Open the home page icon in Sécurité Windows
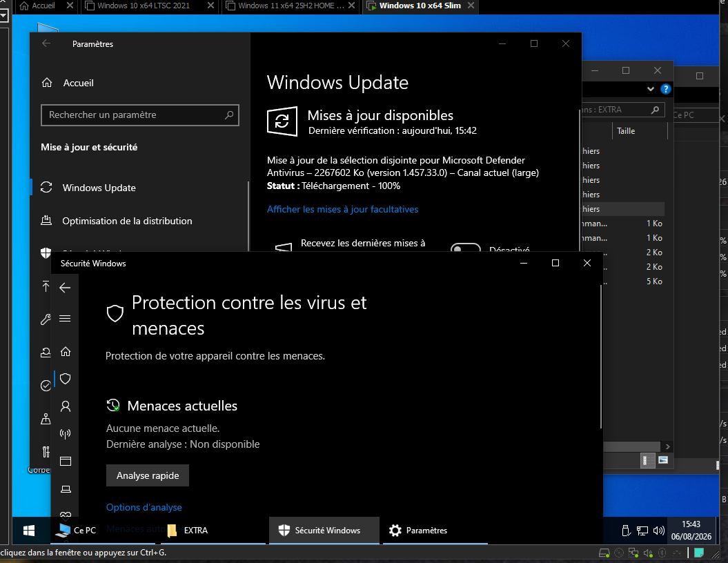Screen dimensions: 728x563 coord(66,351)
